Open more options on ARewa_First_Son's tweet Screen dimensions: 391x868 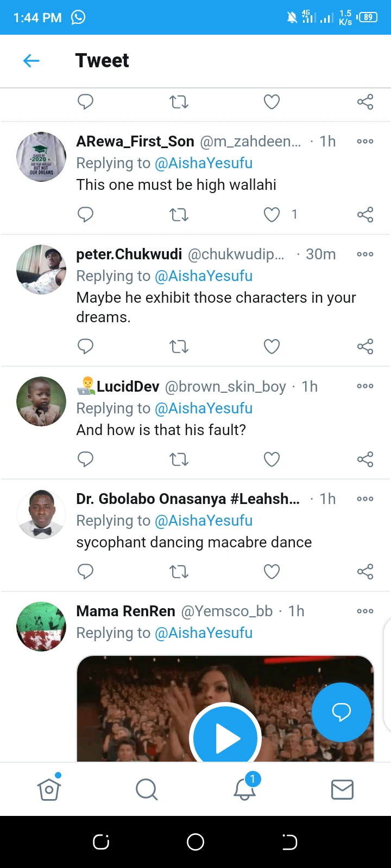(x=365, y=142)
